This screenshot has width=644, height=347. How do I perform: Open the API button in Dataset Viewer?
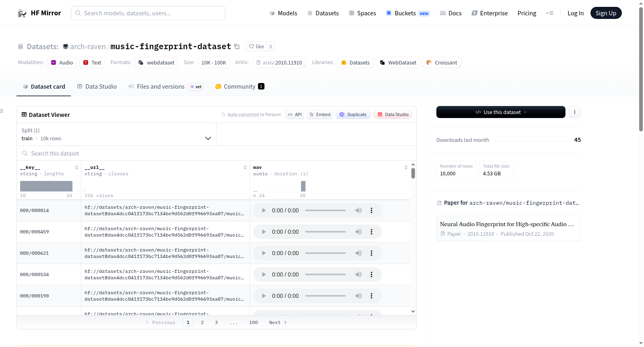pos(295,114)
